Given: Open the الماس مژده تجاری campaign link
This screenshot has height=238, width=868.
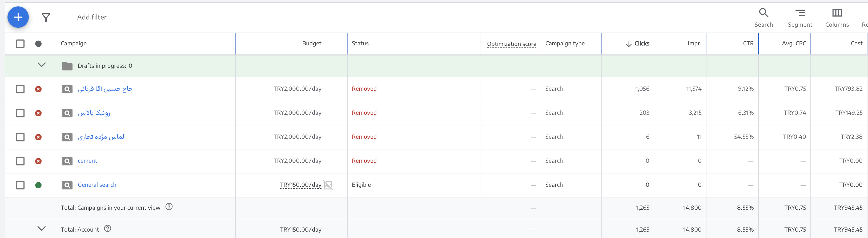Looking at the screenshot, I should [x=102, y=137].
